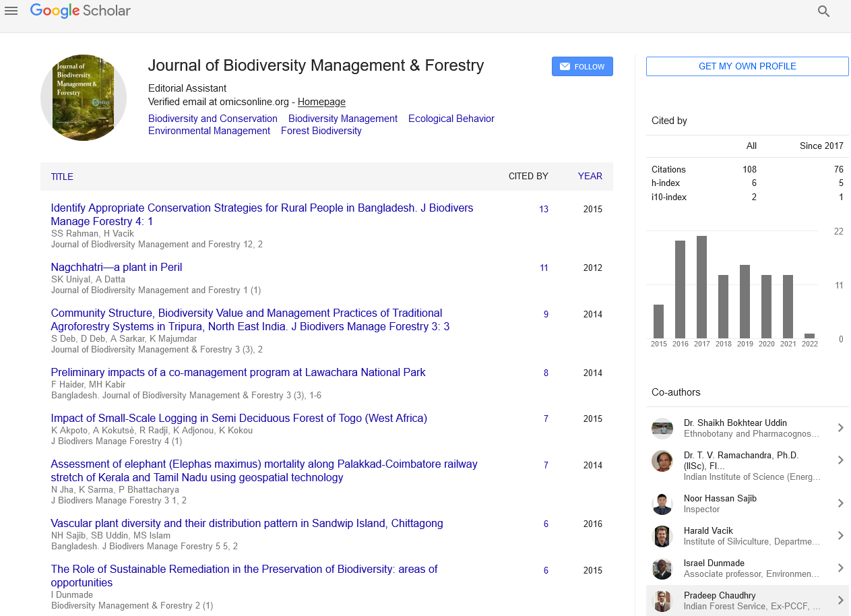The width and height of the screenshot is (851, 616).
Task: Click the h-index row label
Action: point(666,183)
